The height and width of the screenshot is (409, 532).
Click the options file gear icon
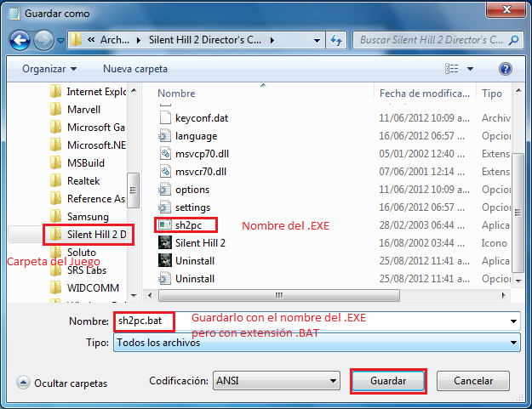165,190
